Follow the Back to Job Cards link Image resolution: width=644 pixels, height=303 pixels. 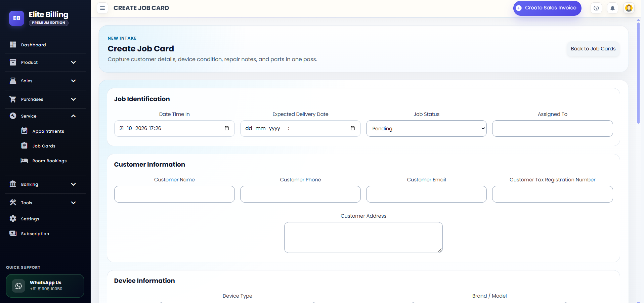click(x=593, y=49)
